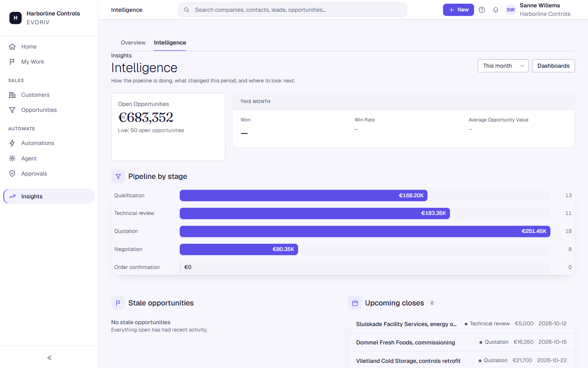Screen dimensions: 588x368
Task: Click the SW user avatar
Action: click(511, 10)
